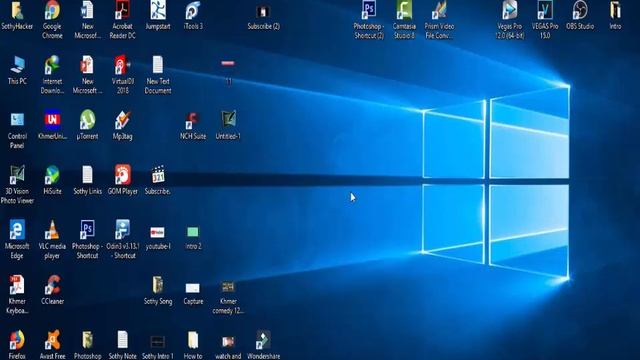Select the Capture image file
Viewport: 640px width, 360px height.
point(193,288)
